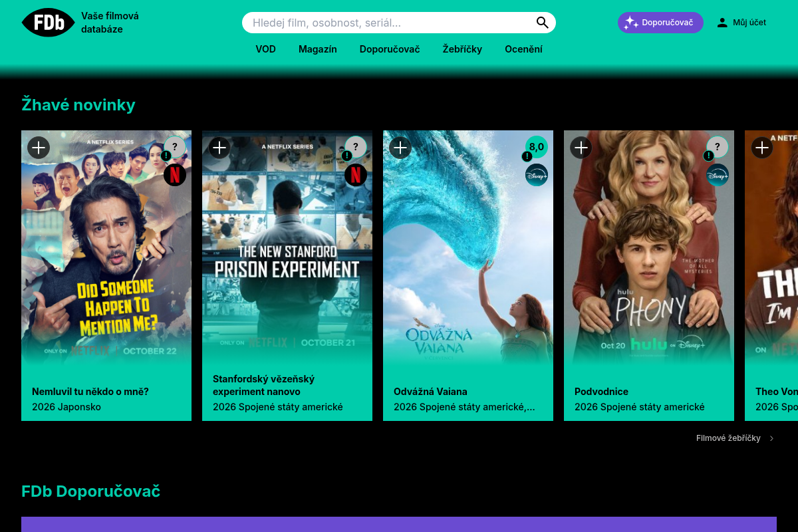Click Netflix badge on Nemluvil tu někdo card
798x532 pixels.
click(x=175, y=175)
